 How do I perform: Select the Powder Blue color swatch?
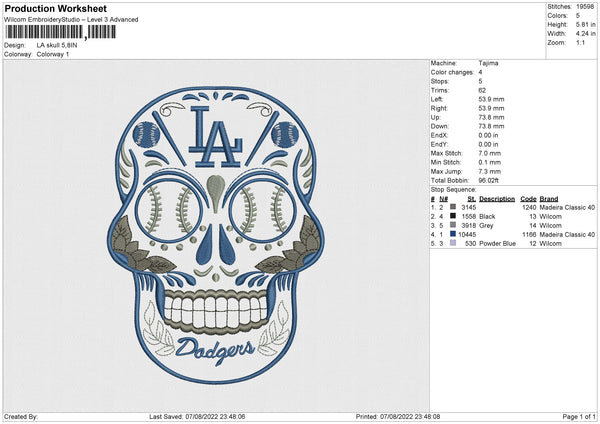click(453, 243)
